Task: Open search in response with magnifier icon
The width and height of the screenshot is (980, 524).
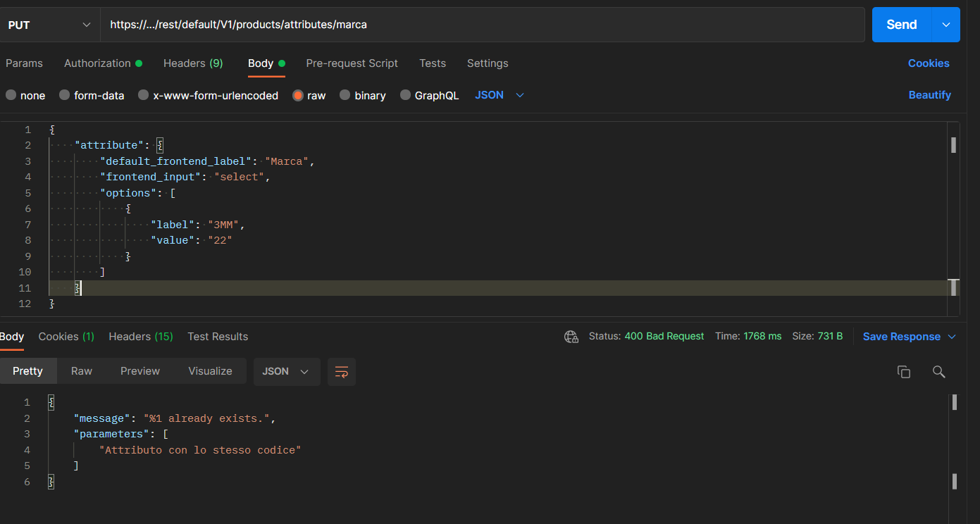Action: click(x=938, y=372)
